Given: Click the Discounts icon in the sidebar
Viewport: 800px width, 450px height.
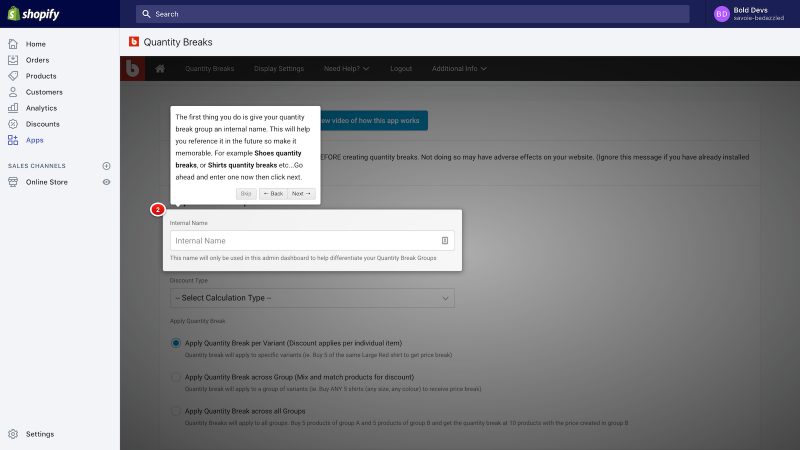Looking at the screenshot, I should point(13,124).
